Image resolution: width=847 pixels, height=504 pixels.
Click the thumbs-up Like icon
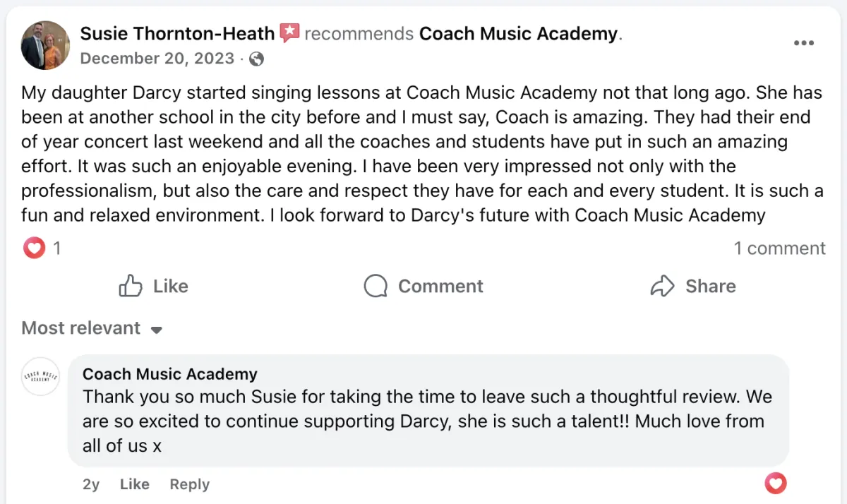coord(131,286)
